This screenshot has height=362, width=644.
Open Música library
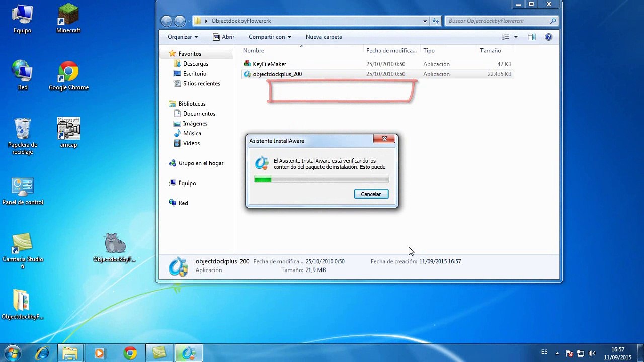[x=192, y=133]
